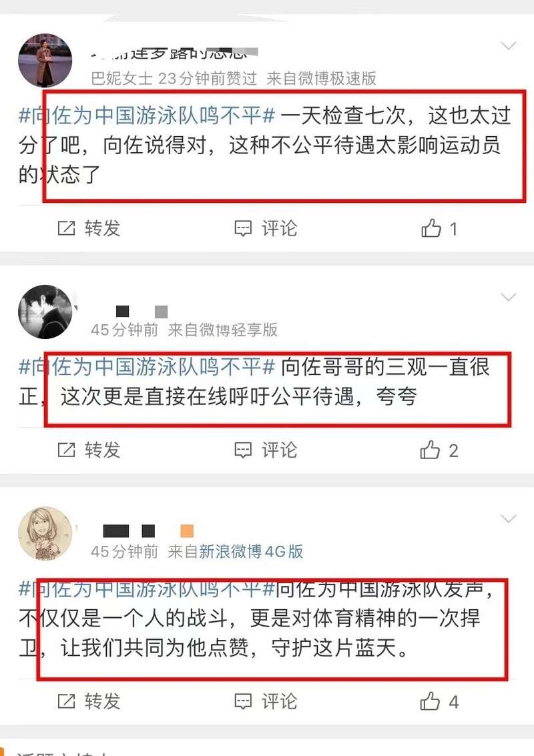Open the hashtag 向佐为中国游泳队鸣不平 in the first post

pyautogui.click(x=147, y=115)
